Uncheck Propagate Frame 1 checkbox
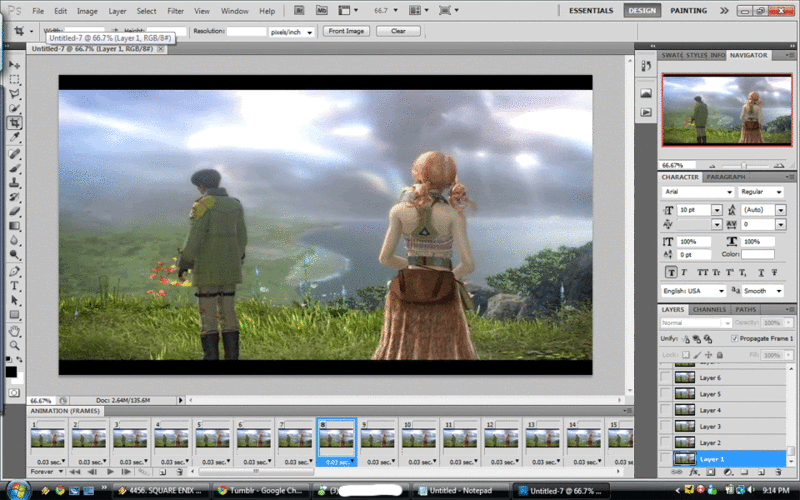Image resolution: width=800 pixels, height=500 pixels. pos(734,338)
